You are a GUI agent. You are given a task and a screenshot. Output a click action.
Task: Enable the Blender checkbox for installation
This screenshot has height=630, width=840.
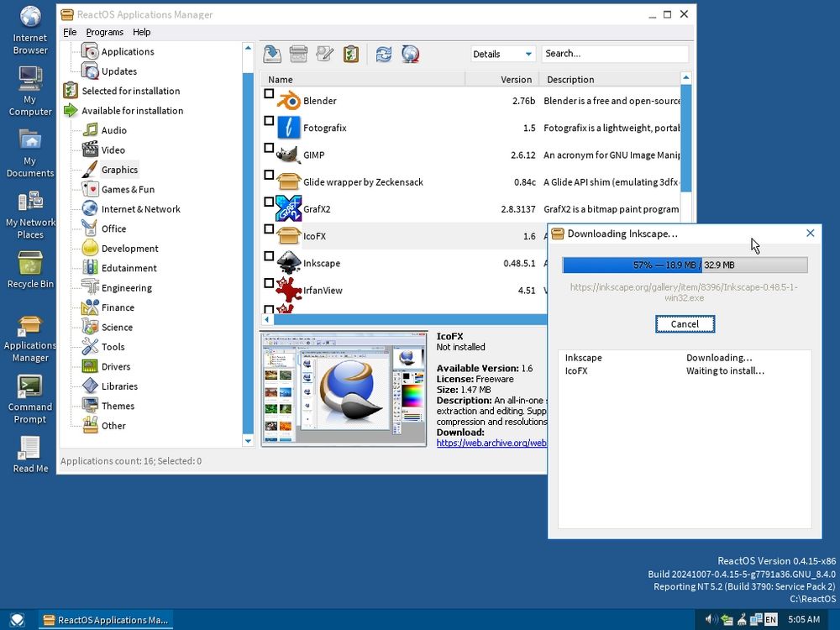point(269,94)
